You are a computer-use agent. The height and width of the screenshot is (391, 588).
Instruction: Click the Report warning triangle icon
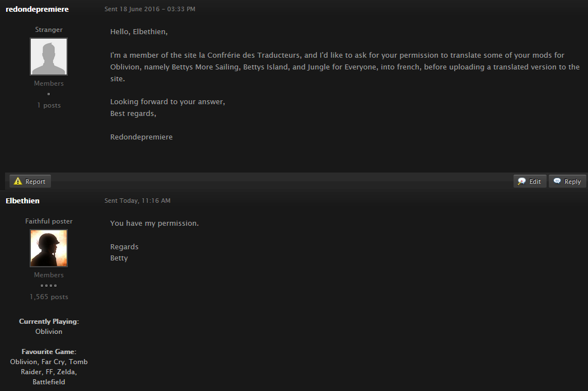[x=17, y=181]
